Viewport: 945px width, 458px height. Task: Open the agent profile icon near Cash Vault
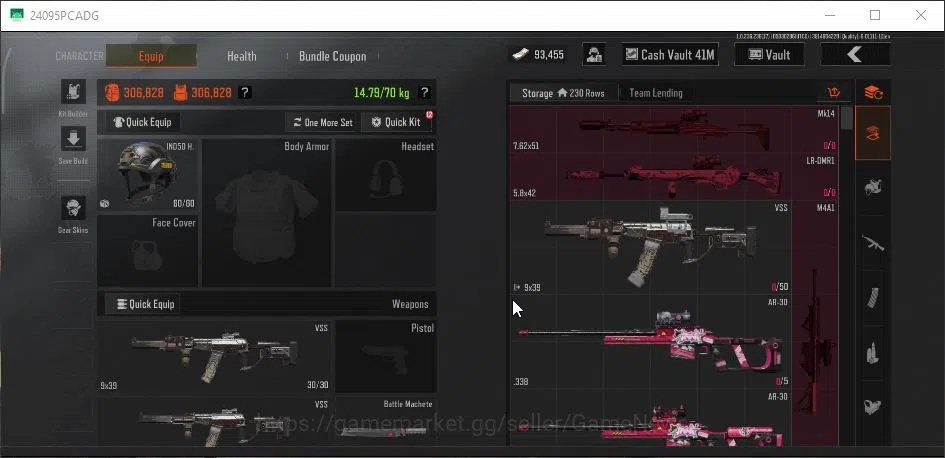point(594,55)
